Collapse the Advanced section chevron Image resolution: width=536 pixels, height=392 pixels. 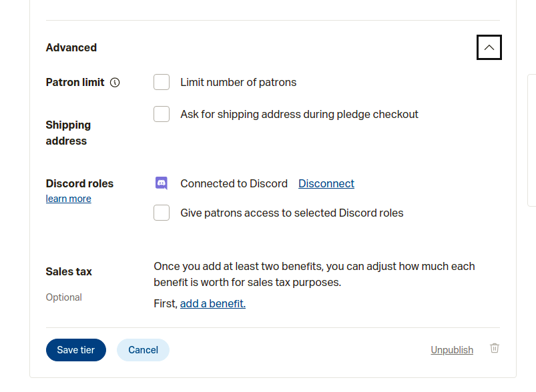pyautogui.click(x=489, y=48)
